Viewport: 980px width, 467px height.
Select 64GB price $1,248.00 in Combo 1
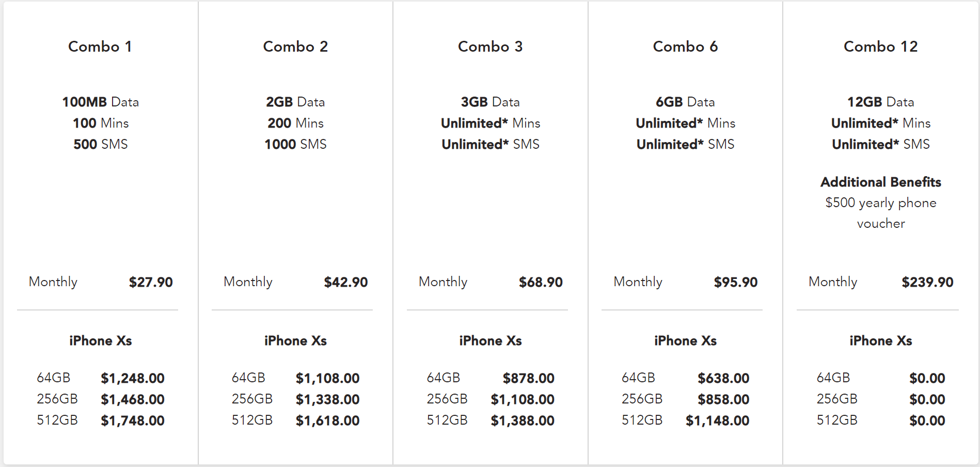[133, 378]
